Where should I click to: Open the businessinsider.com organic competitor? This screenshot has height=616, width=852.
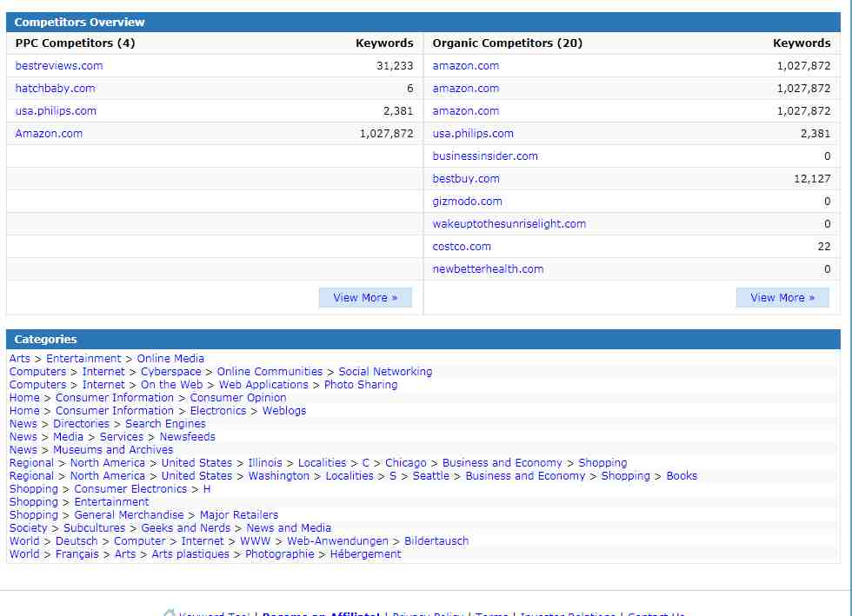485,156
